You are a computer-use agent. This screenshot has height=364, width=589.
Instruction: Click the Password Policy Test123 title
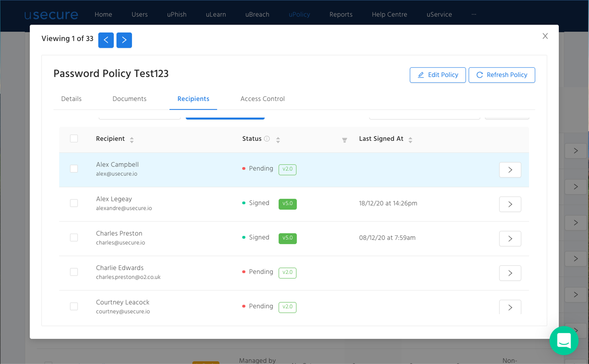(x=111, y=74)
